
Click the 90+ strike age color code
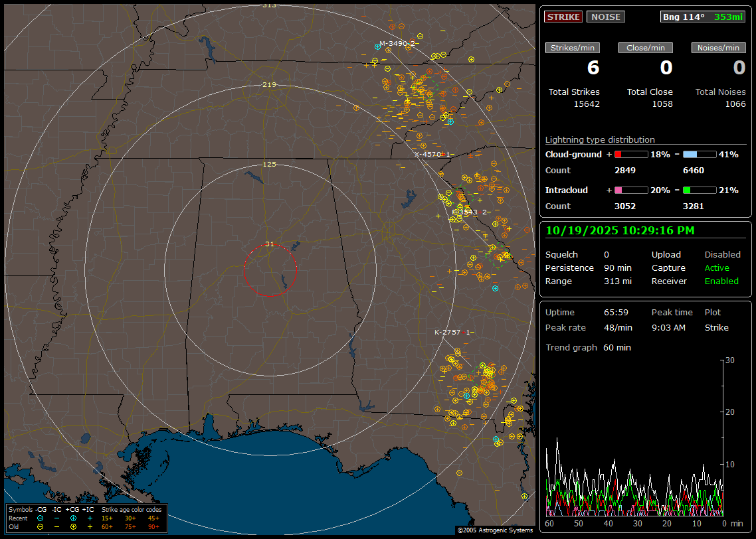click(153, 526)
